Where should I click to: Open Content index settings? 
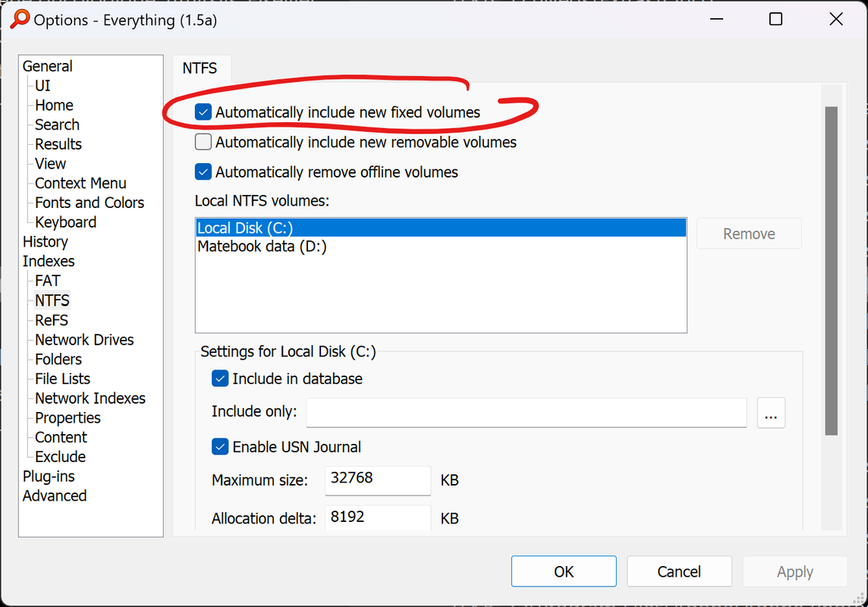(61, 438)
